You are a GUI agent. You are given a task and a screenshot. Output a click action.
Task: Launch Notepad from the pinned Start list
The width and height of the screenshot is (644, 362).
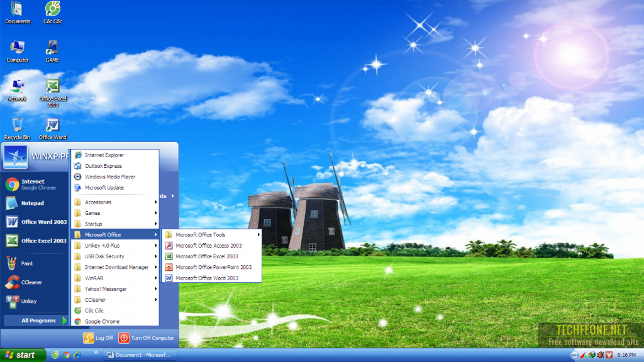(x=35, y=203)
